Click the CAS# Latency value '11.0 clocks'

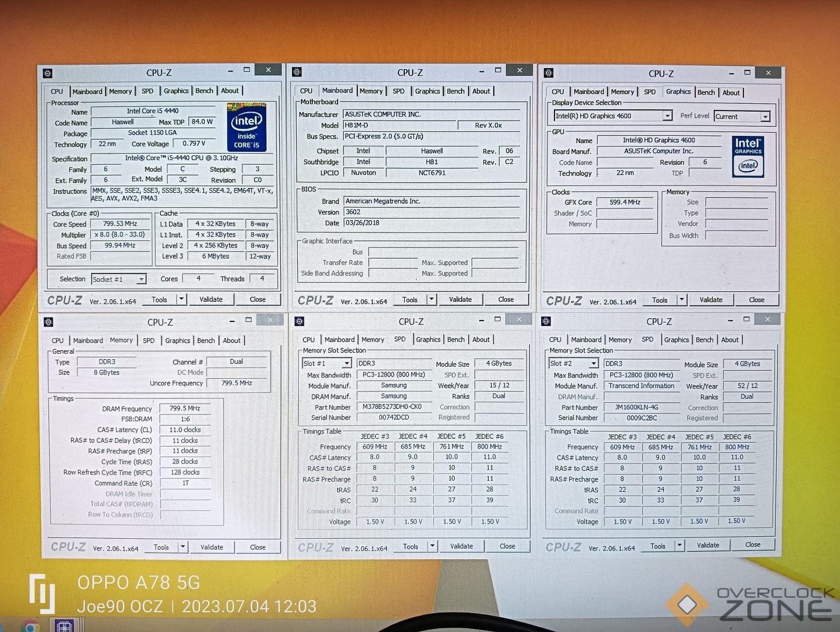tap(185, 430)
